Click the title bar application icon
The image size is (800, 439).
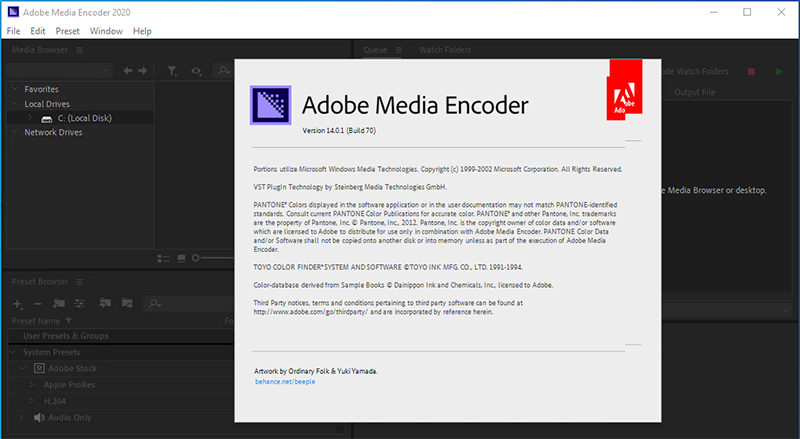coord(13,12)
